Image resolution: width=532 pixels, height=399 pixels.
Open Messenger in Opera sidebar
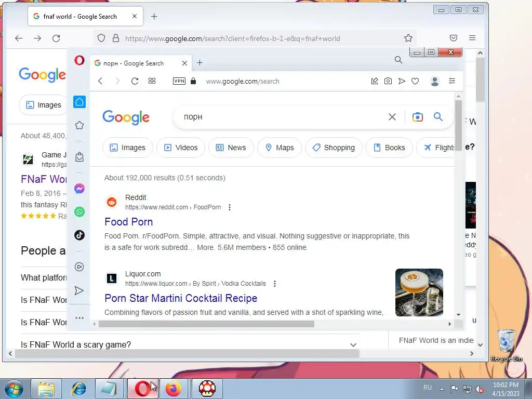(79, 189)
